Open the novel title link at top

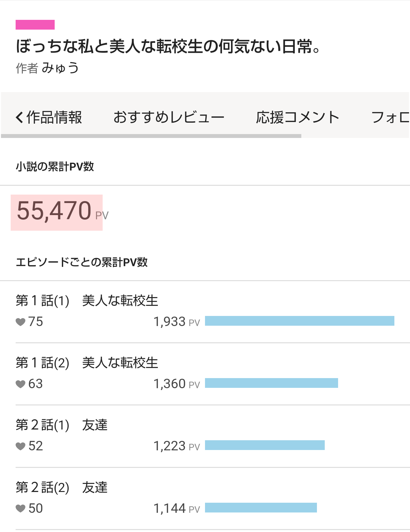[168, 46]
